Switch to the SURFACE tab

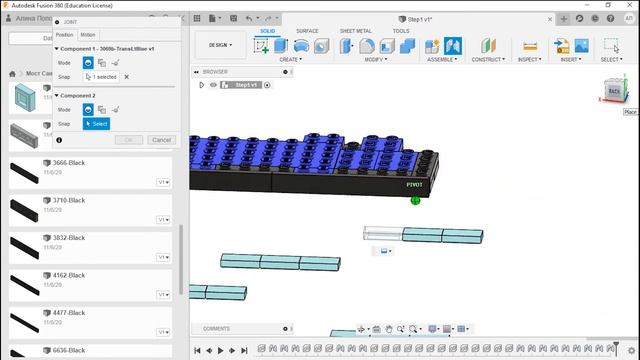[307, 31]
